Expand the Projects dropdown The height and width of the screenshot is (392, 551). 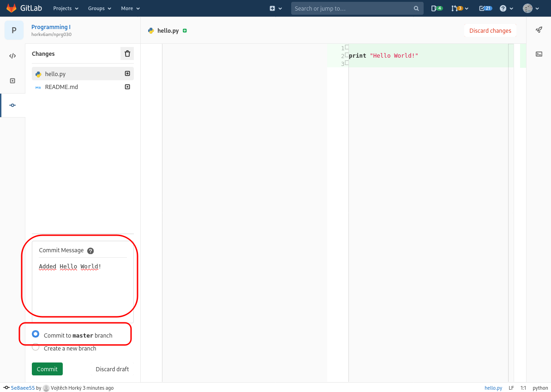click(x=66, y=8)
